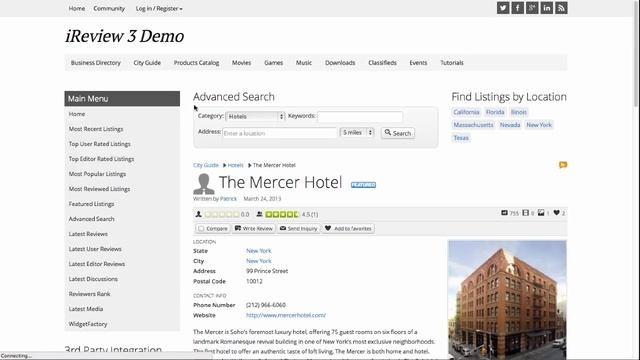Open Latest Reviews sidebar link

pyautogui.click(x=88, y=234)
